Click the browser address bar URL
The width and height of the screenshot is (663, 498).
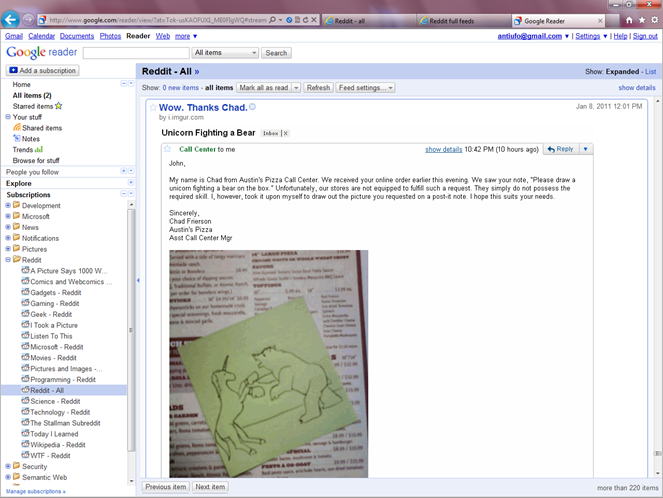[158, 20]
